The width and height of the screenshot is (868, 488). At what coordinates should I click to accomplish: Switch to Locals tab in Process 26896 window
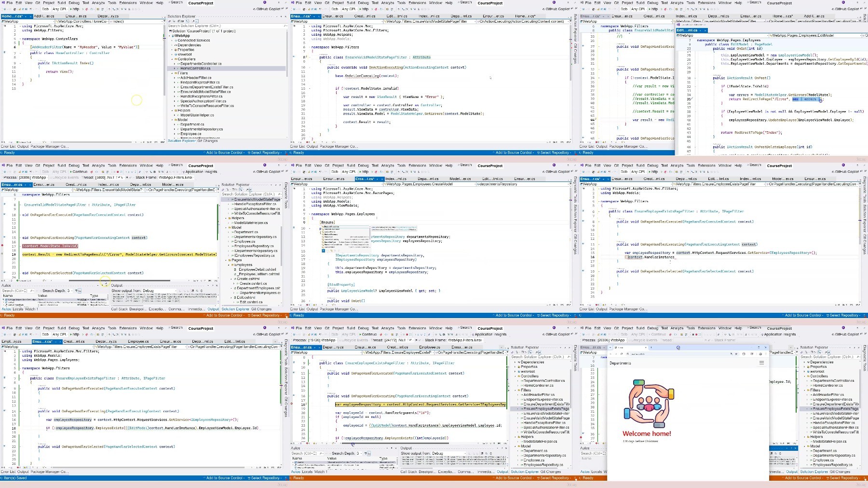pos(18,309)
